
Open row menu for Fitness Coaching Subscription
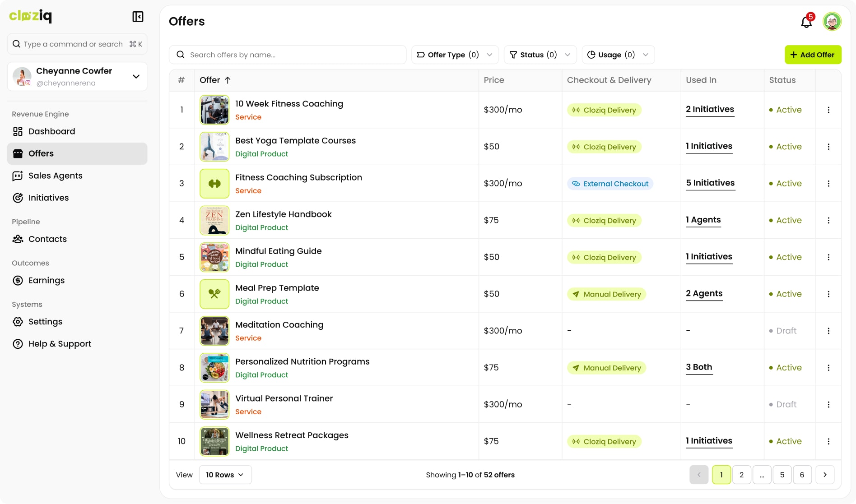tap(828, 184)
